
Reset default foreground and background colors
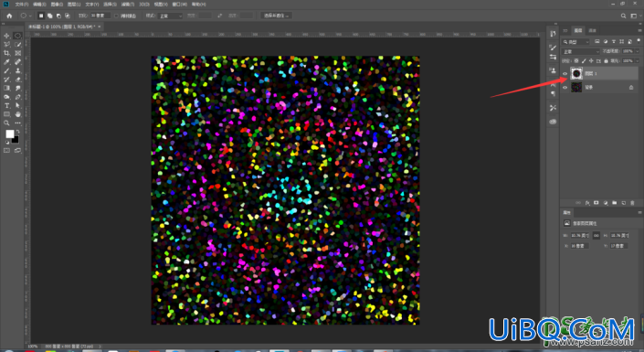tap(6, 143)
